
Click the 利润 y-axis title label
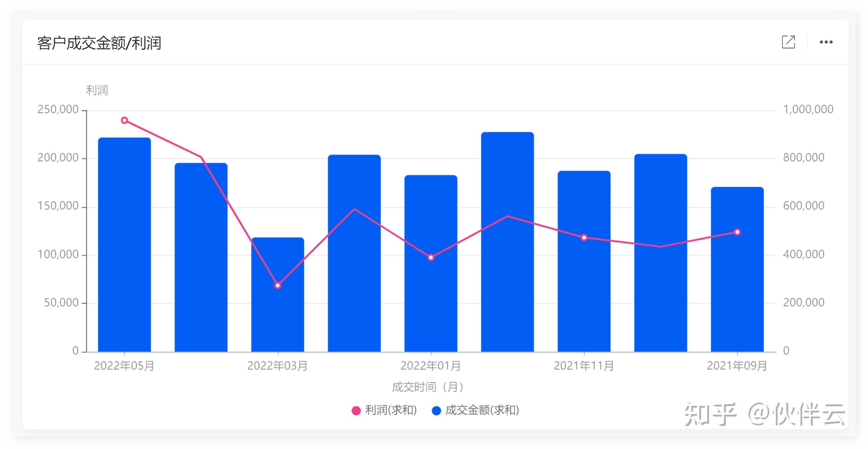(x=97, y=90)
